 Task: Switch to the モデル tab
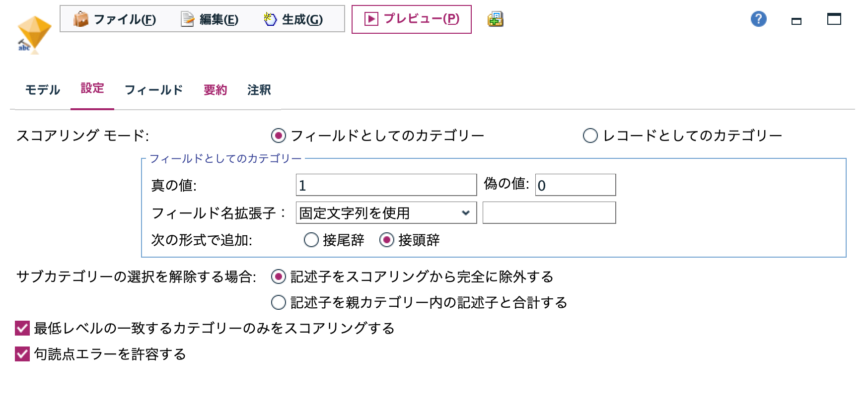(42, 89)
